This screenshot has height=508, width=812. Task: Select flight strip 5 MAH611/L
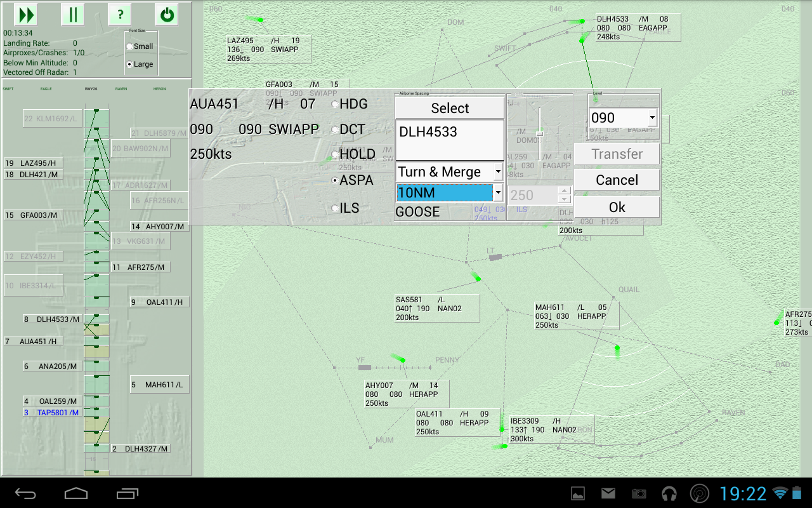tap(159, 385)
